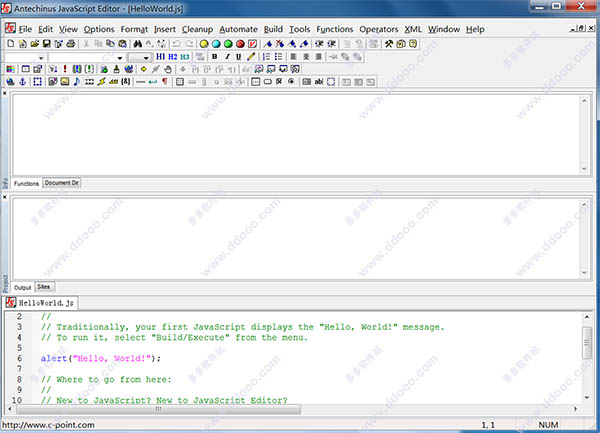Click the lightning bolt icon
The height and width of the screenshot is (433, 600).
[x=101, y=81]
